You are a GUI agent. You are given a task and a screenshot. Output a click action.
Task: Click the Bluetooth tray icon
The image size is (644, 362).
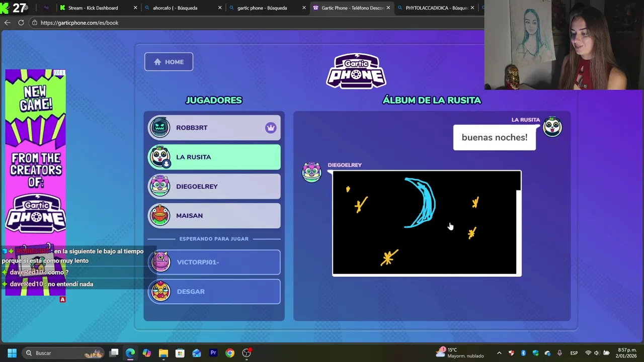pos(523,353)
